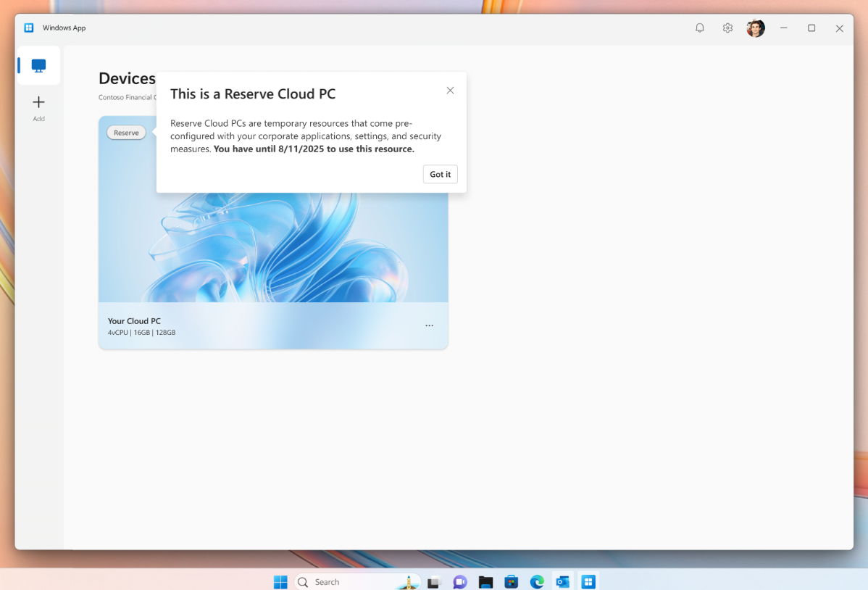Open File Explorer from the taskbar
Image resolution: width=868 pixels, height=590 pixels.
pyautogui.click(x=485, y=581)
